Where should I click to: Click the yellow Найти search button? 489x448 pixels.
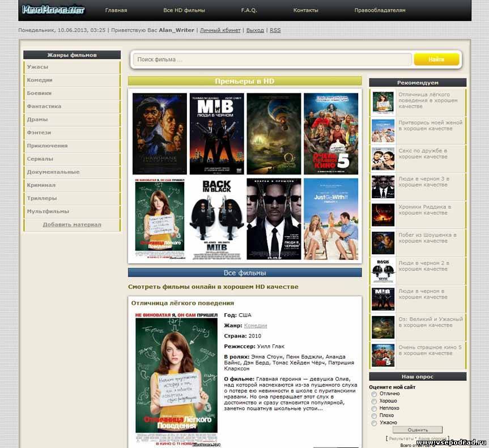[x=436, y=59]
